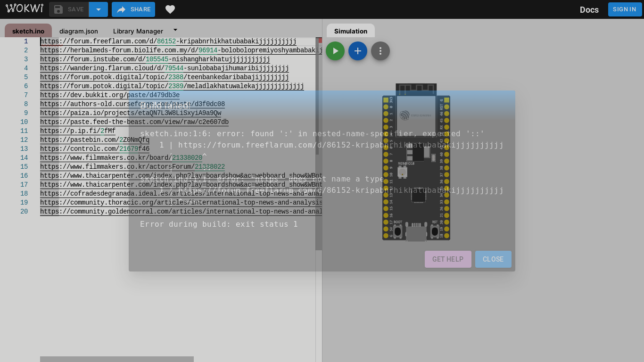The height and width of the screenshot is (362, 644).
Task: Click the dev.bukkit.org paste URL
Action: (x=110, y=95)
